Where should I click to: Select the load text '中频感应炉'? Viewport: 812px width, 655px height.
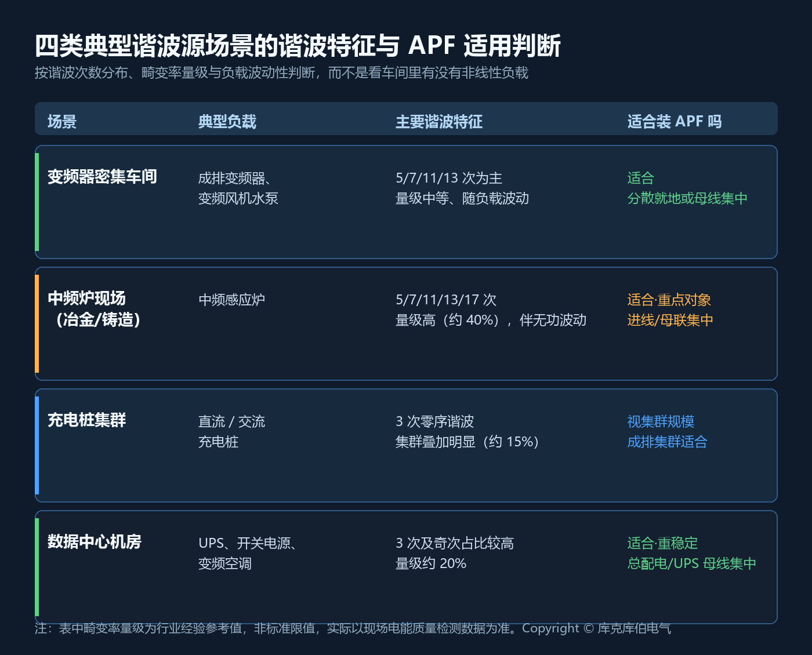pyautogui.click(x=231, y=300)
